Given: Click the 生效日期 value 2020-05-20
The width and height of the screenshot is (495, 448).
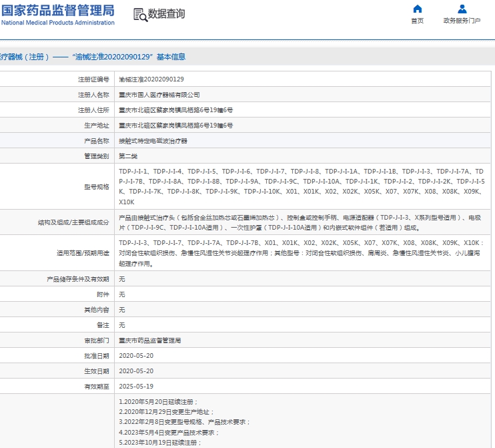Looking at the screenshot, I should tap(136, 371).
